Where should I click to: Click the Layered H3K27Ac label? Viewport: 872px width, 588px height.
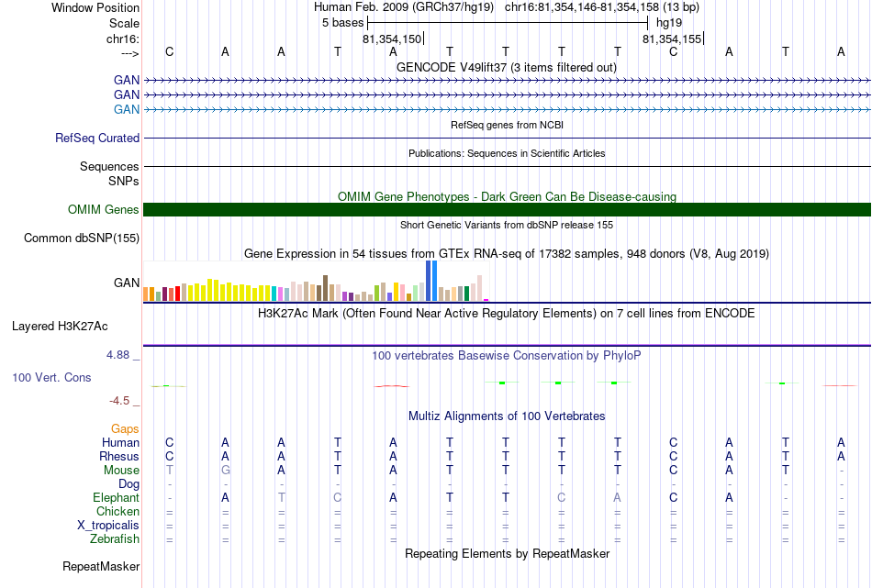point(60,327)
